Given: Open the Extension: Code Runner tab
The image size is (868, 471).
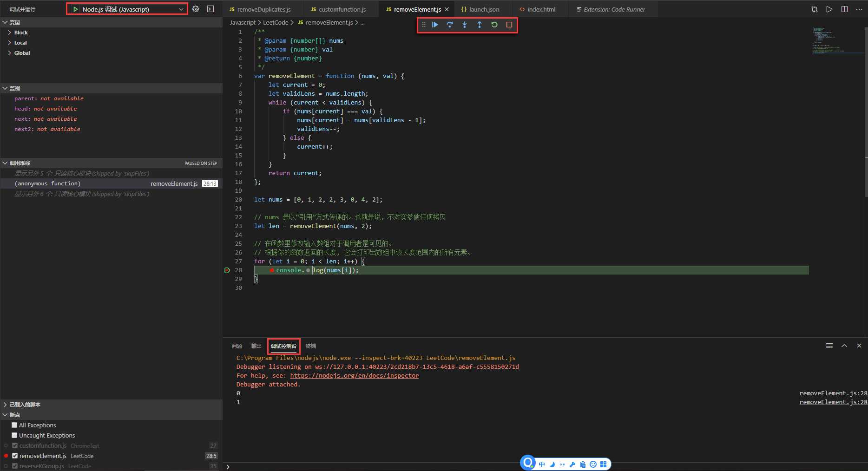Looking at the screenshot, I should coord(614,9).
